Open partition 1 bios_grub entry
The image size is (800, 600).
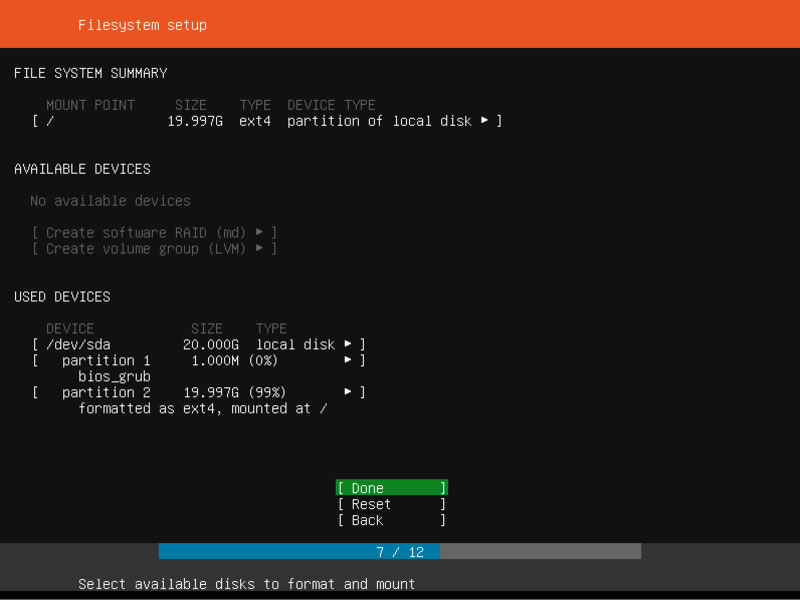[198, 360]
